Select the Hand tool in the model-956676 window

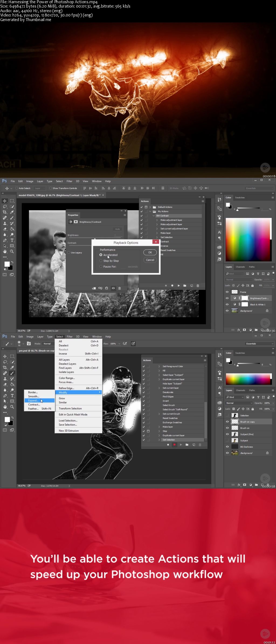click(5, 251)
